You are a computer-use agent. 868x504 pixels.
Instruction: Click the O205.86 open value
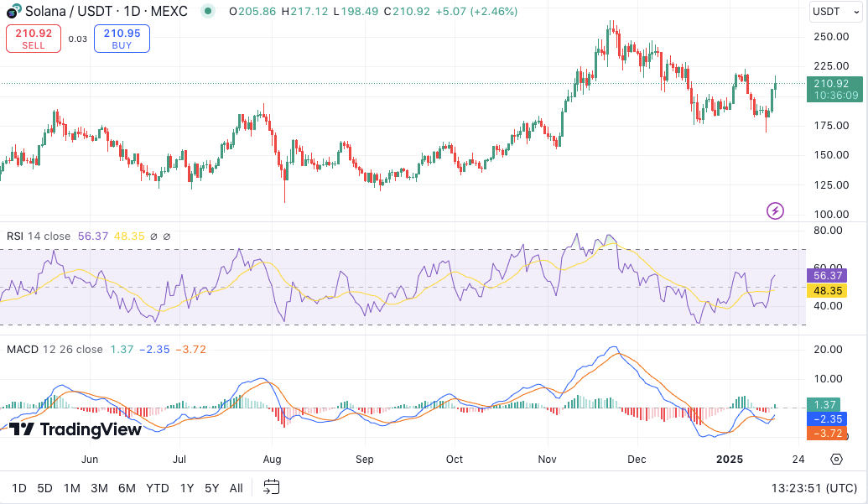pyautogui.click(x=252, y=11)
